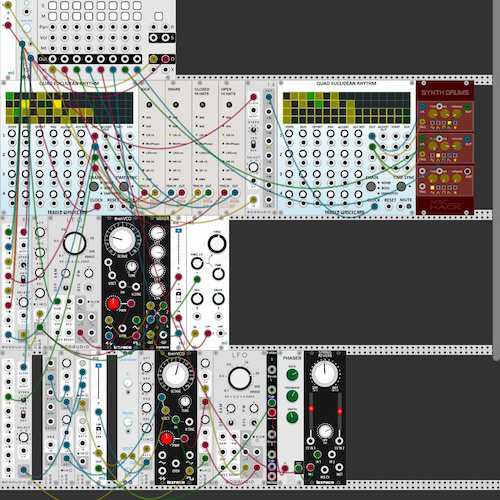Adjust the red PWM knob on middle-row EvenVCO
This screenshot has height=500, width=500.
tap(113, 303)
